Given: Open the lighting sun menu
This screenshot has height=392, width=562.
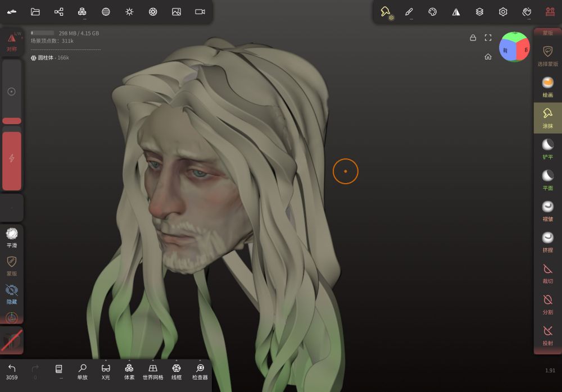Looking at the screenshot, I should (x=129, y=12).
